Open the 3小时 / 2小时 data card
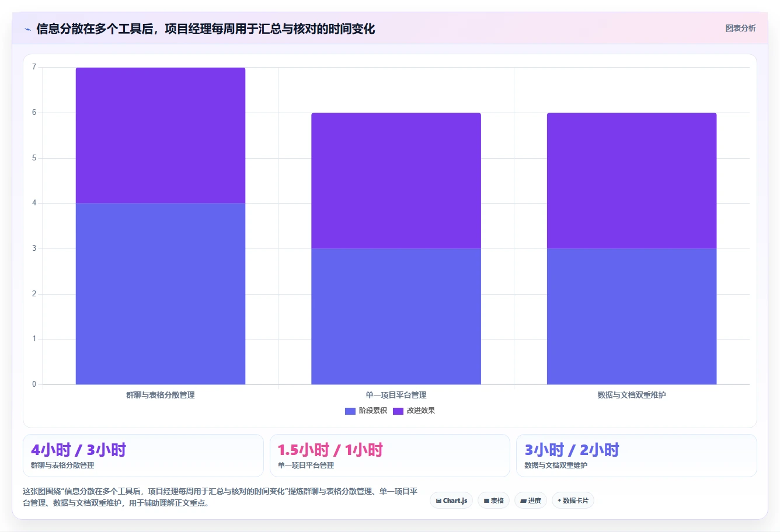Screen dimensions: 780x532 (x=636, y=456)
